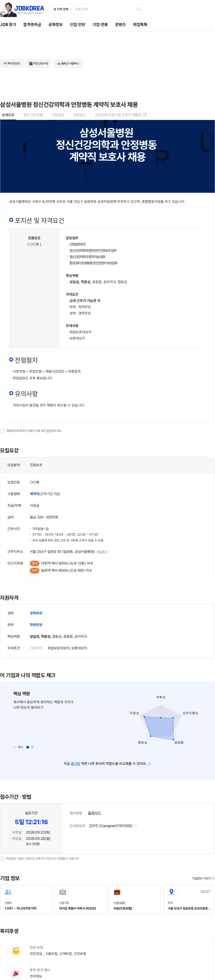Click the 야간근로수당 benefit tag

point(39,64)
